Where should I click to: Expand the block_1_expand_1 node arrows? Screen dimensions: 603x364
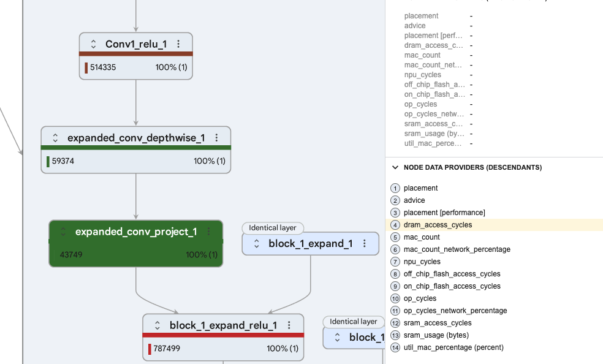257,243
